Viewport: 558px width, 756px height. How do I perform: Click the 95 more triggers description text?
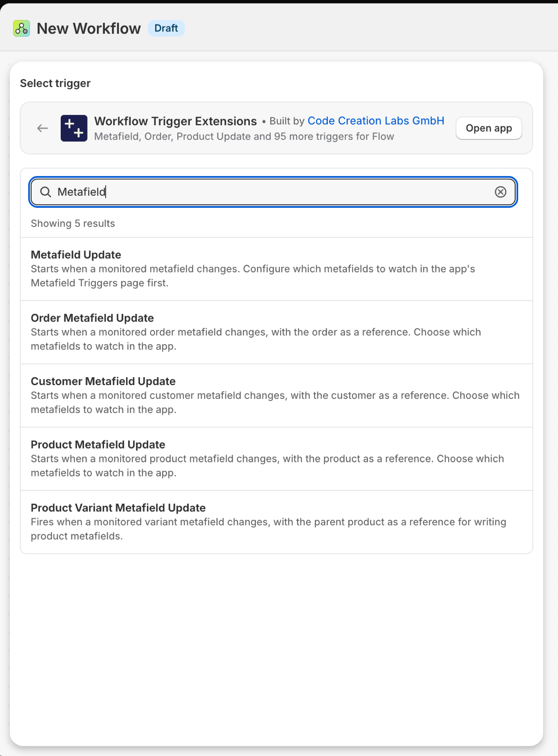click(244, 136)
